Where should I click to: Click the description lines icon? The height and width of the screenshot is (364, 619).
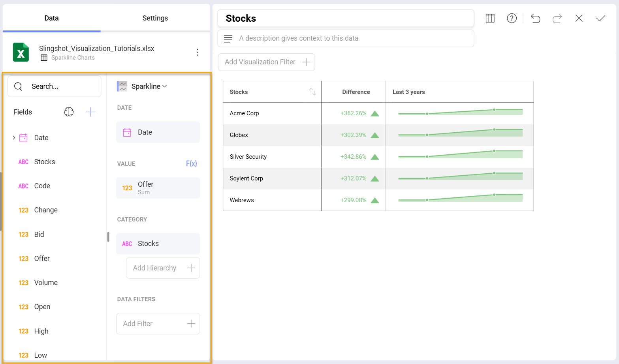228,38
